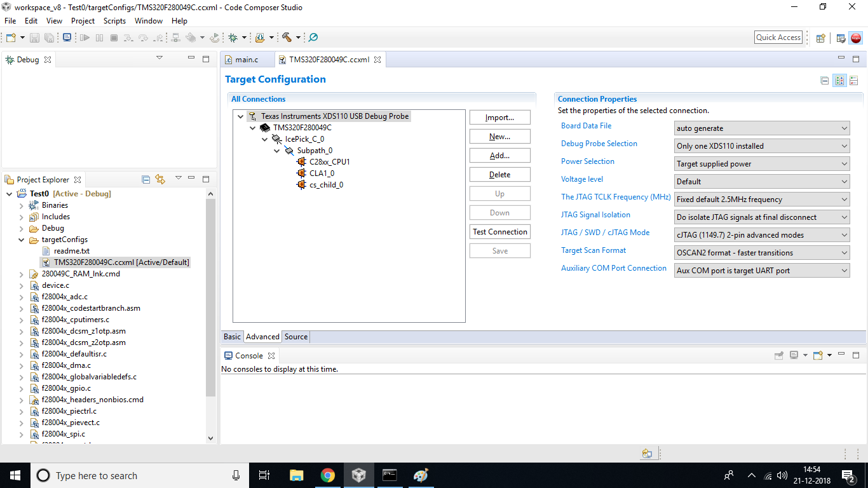Select readme.txt in Project Explorer
The image size is (868, 488).
point(72,251)
